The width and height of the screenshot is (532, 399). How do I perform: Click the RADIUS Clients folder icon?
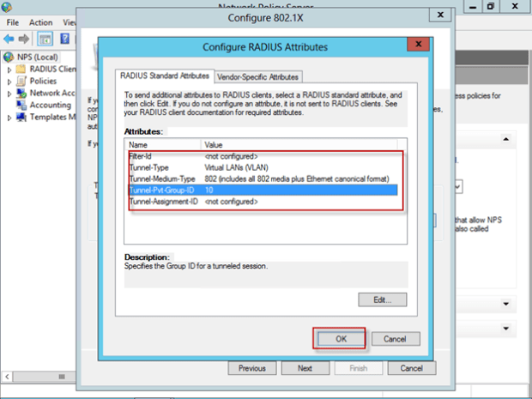tap(22, 69)
